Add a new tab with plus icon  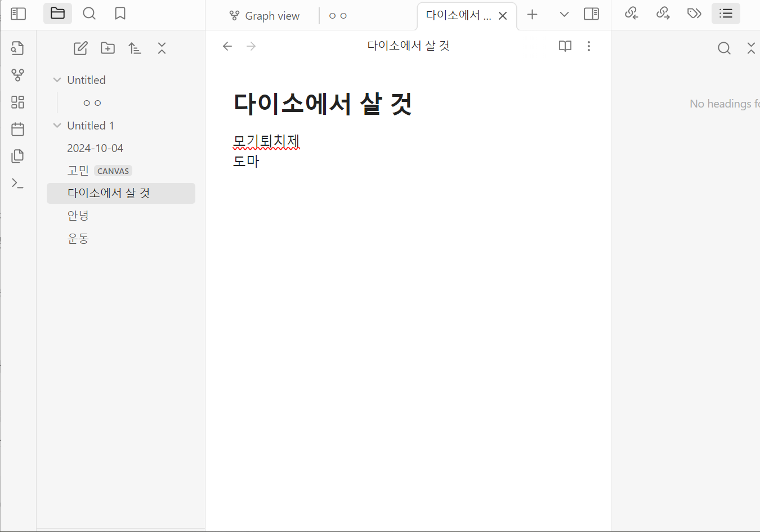click(532, 15)
